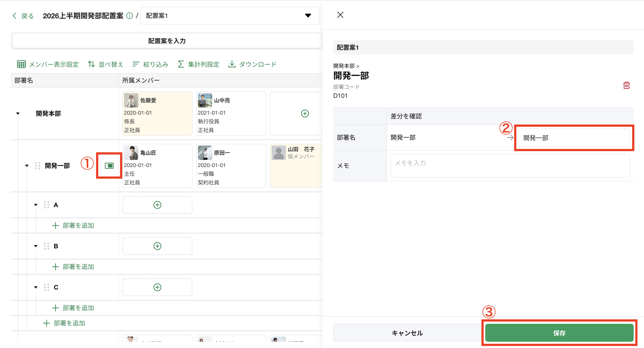Click the green 保存 button
This screenshot has height=348, width=644.
click(x=559, y=333)
